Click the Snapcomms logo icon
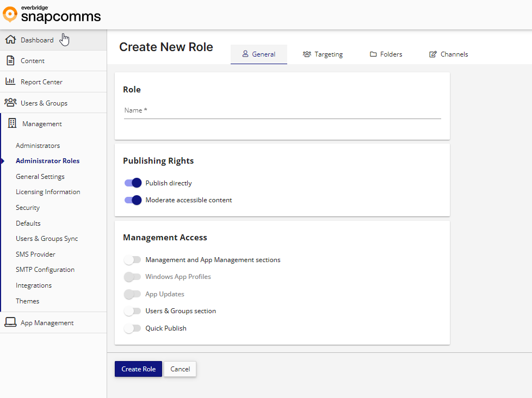The image size is (532, 398). (10, 14)
